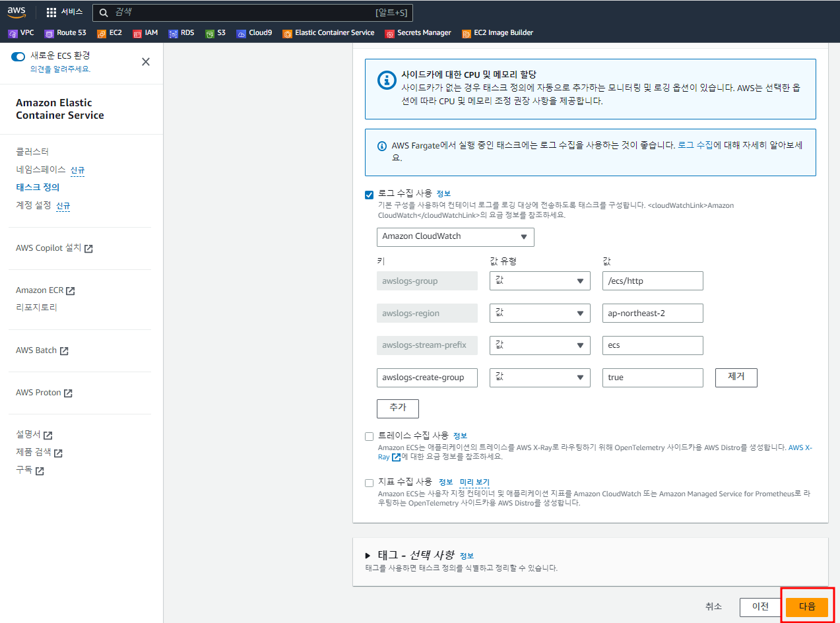Click the value field containing true

(653, 377)
